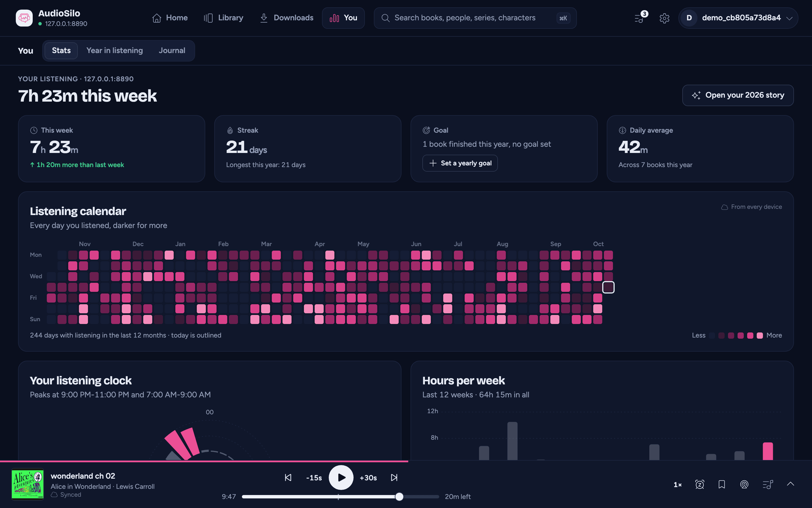Click "wonderland ch 02" track title
This screenshot has height=508, width=812.
(x=83, y=476)
